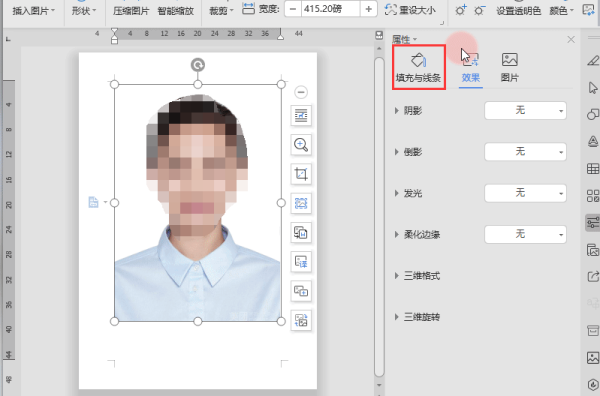This screenshot has width=600, height=396.
Task: Open the 发光 preset dropdown
Action: [x=525, y=193]
